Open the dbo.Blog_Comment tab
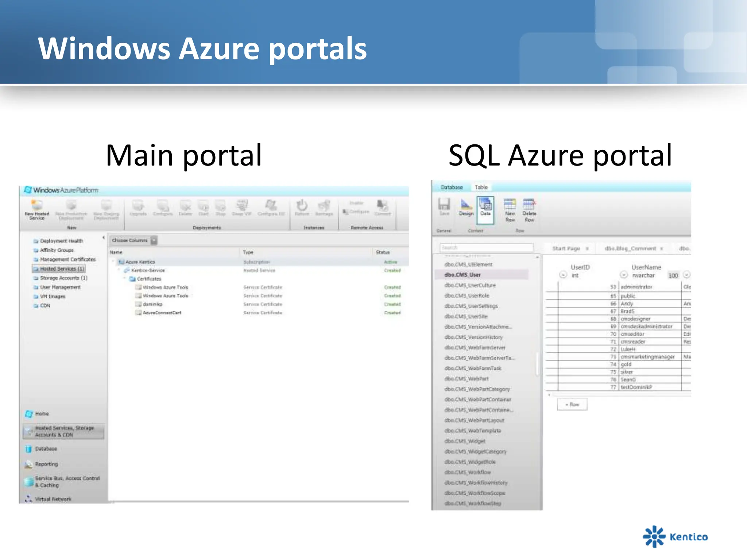This screenshot has width=747, height=560. pyautogui.click(x=630, y=248)
